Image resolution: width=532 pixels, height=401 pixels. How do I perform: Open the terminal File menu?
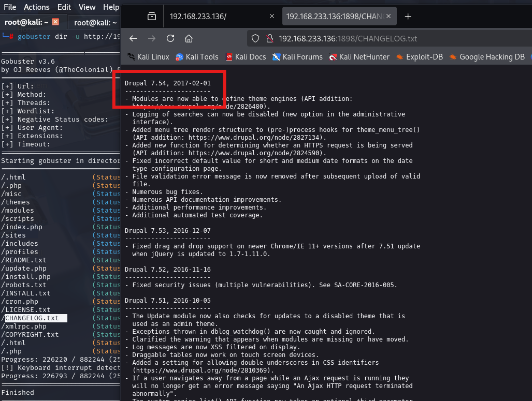(x=10, y=7)
